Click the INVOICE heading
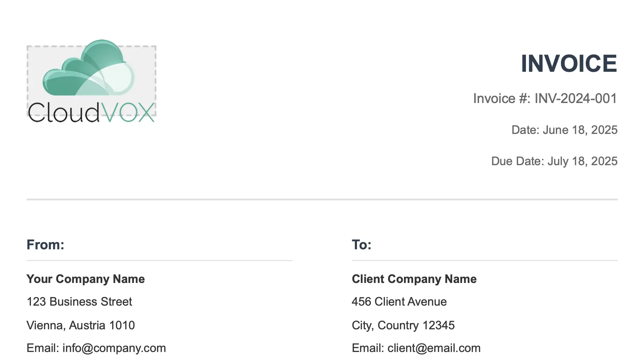 569,64
